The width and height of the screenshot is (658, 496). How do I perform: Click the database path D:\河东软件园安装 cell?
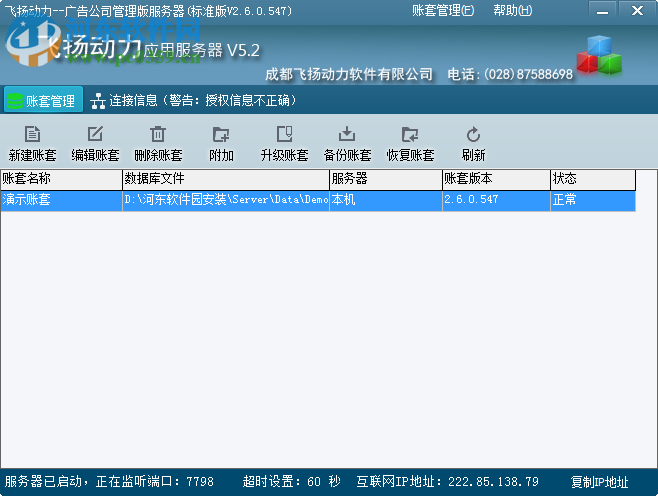coord(226,200)
